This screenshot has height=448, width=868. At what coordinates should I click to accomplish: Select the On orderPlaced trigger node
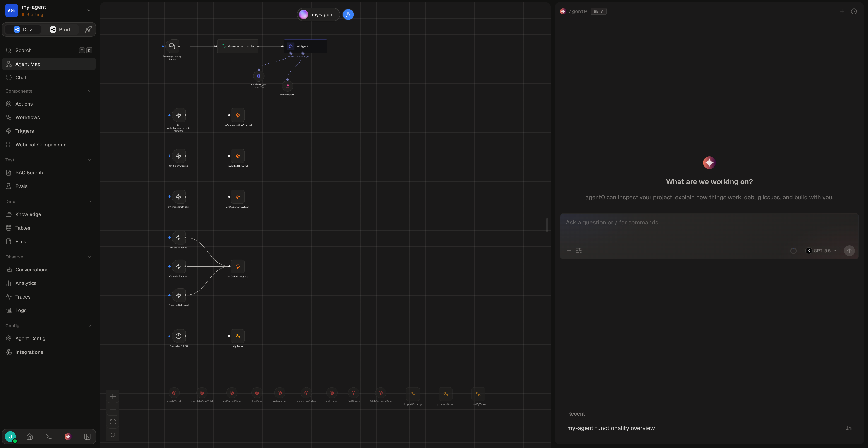point(178,237)
